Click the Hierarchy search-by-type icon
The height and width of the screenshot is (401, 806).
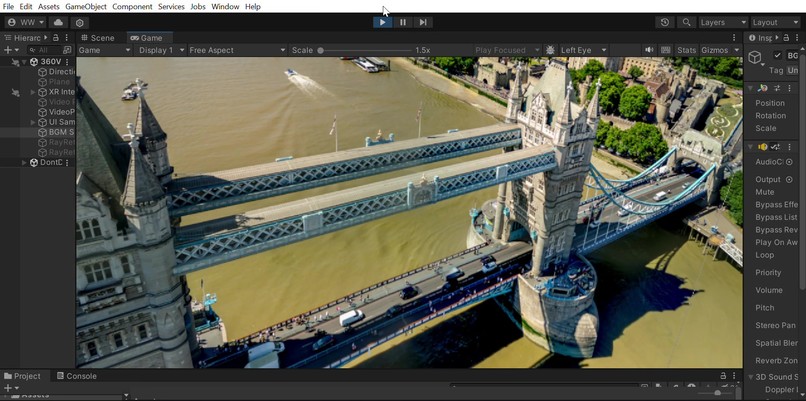pyautogui.click(x=67, y=50)
